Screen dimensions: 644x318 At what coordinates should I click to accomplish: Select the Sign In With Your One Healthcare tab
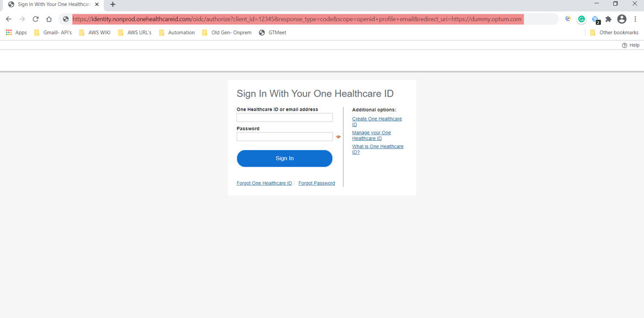[x=53, y=4]
